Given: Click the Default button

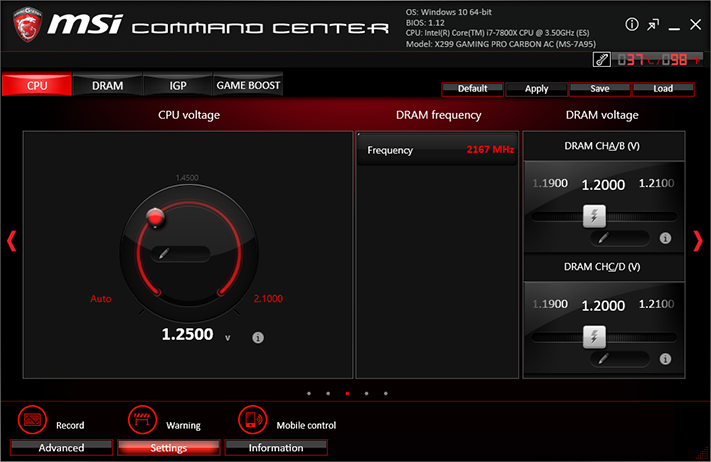Looking at the screenshot, I should [472, 89].
